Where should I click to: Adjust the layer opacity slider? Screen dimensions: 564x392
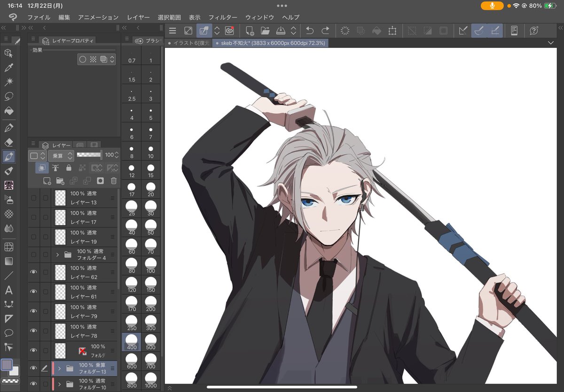[89, 155]
